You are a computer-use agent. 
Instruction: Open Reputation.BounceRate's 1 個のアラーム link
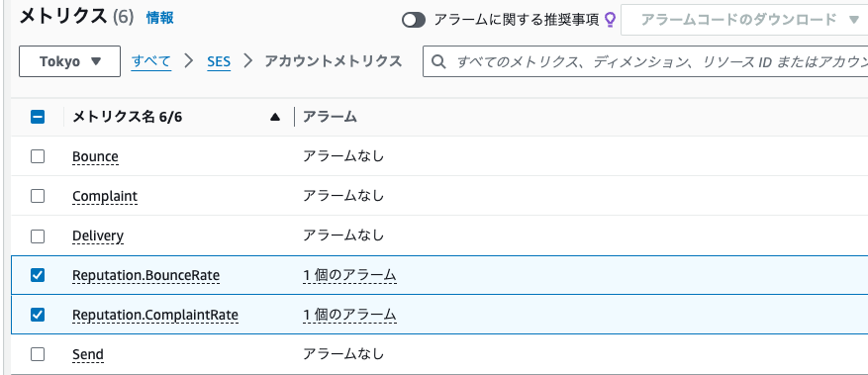coord(349,275)
